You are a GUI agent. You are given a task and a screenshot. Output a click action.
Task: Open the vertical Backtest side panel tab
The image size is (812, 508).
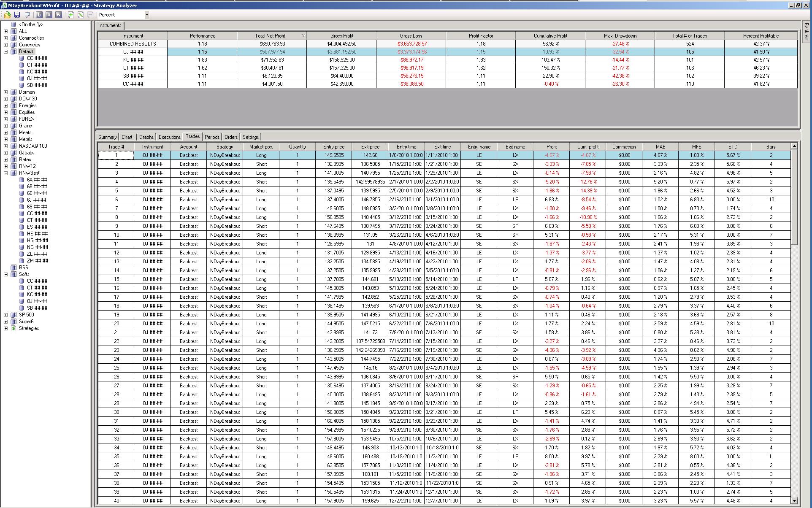[x=806, y=32]
